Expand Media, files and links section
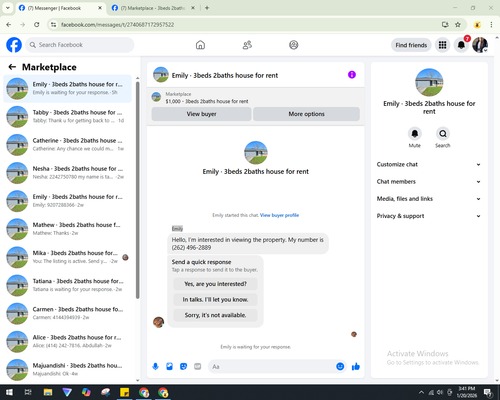Viewport: 500px width, 400px height. coord(429,199)
